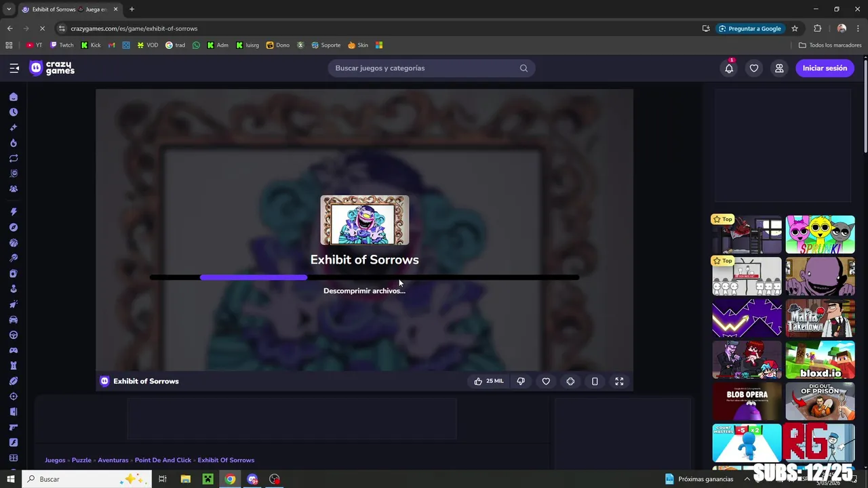The image size is (868, 488).
Task: Open the Todos los marcadores folder
Action: tap(830, 45)
